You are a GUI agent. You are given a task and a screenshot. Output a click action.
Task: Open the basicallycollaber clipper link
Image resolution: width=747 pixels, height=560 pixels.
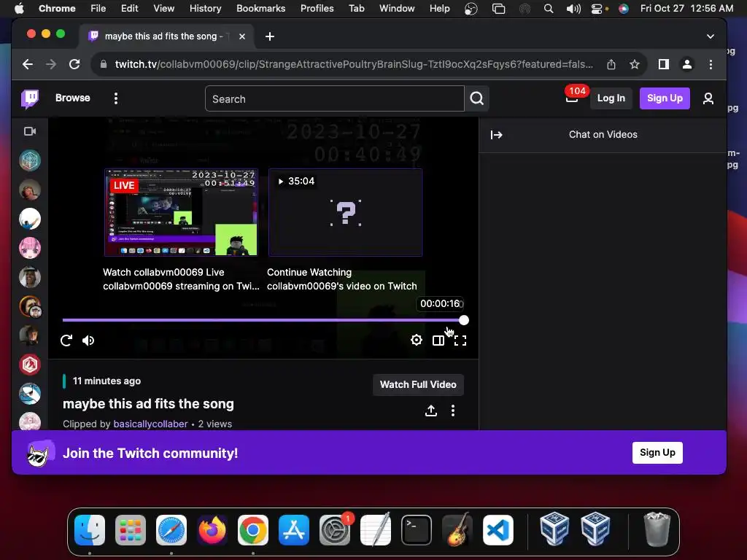click(150, 424)
